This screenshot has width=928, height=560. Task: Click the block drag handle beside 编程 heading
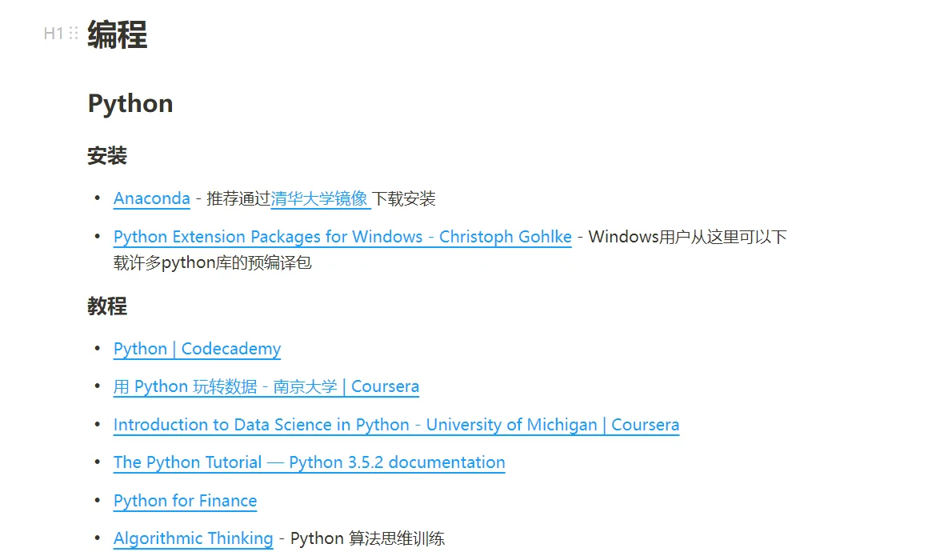74,33
